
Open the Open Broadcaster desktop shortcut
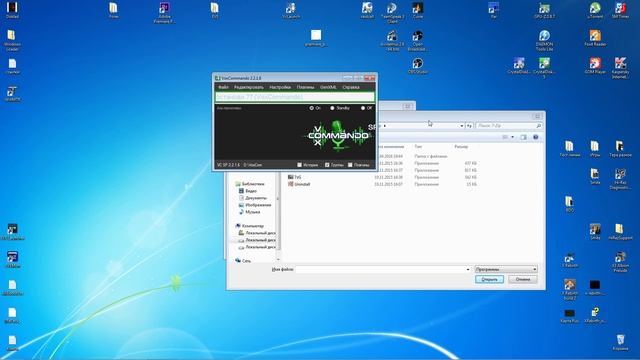(x=418, y=40)
